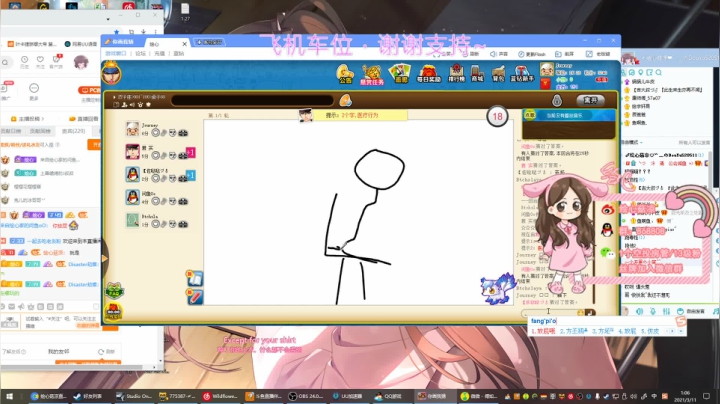This screenshot has height=404, width=720.
Task: Toggle the 声音 sound button in the game toolbar
Action: point(499,54)
